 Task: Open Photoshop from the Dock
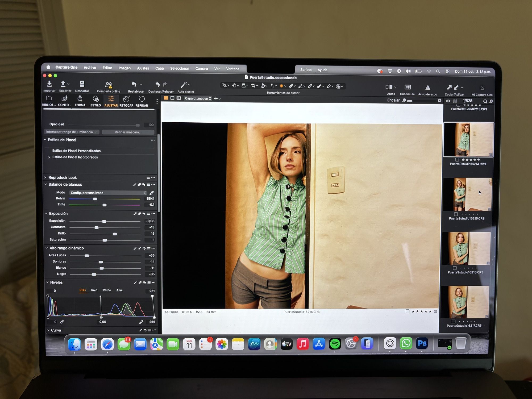point(422,343)
